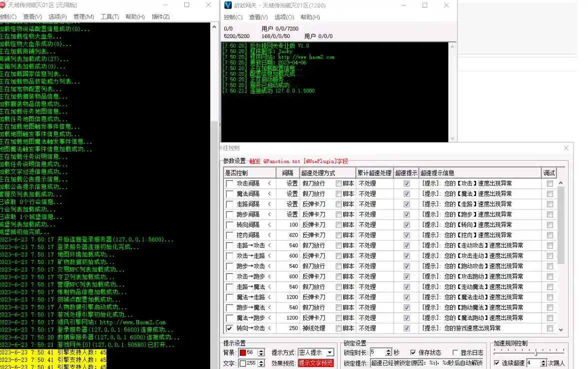This screenshot has width=588, height=369.
Task: Click the < arrow beside 魔法→跑步
Action: pyautogui.click(x=269, y=317)
